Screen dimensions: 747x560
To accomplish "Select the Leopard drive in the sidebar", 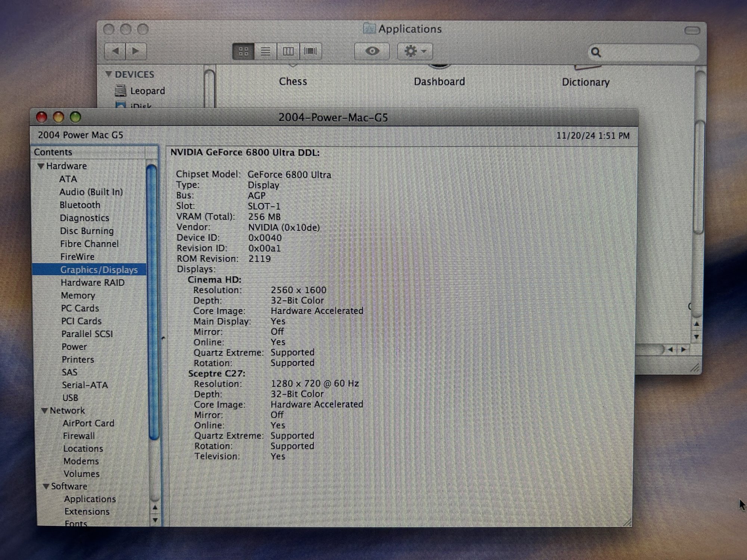I will click(x=147, y=91).
